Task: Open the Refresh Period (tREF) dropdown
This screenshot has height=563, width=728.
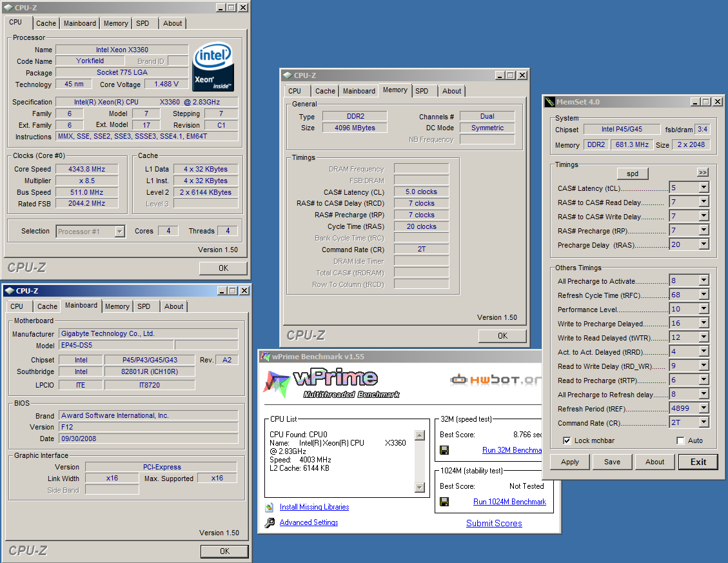Action: (704, 408)
